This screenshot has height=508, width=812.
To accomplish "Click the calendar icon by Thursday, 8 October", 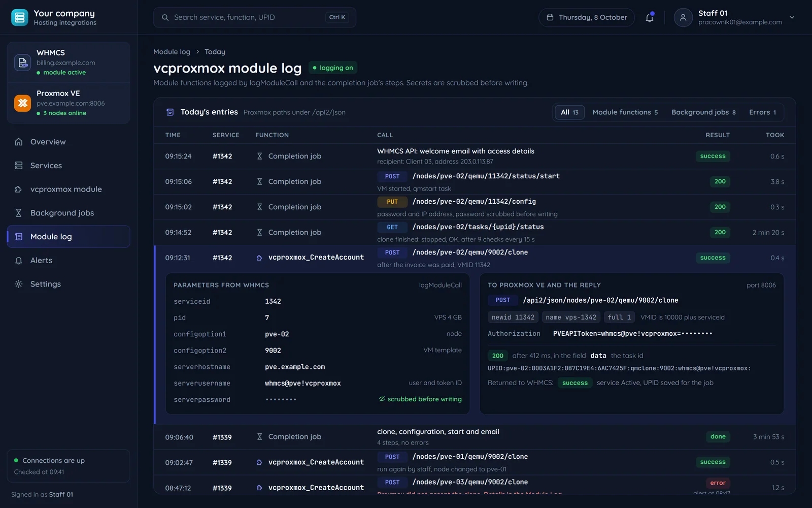I will 550,17.
